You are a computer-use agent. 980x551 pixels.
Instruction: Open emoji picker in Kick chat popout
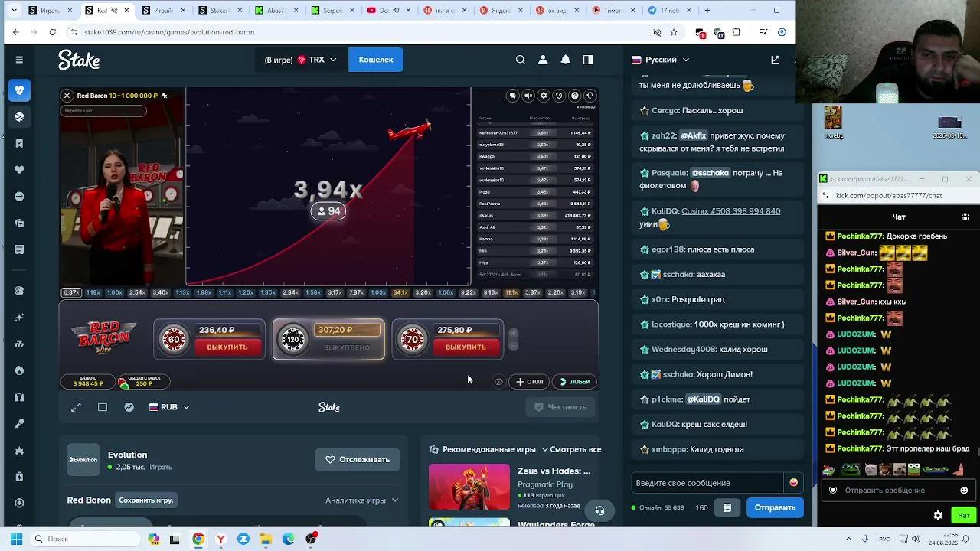click(964, 491)
